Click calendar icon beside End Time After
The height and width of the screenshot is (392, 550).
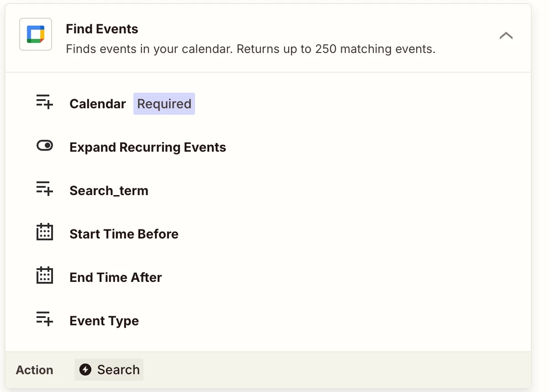tap(45, 275)
